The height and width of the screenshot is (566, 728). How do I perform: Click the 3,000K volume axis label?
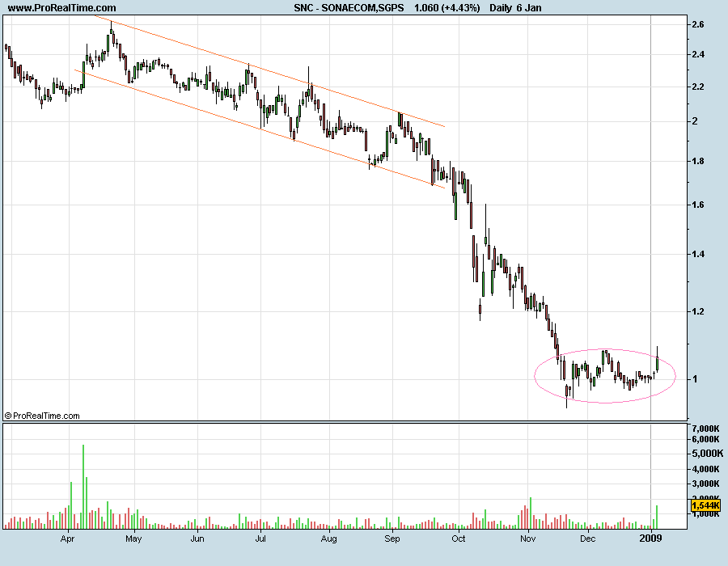click(x=705, y=484)
